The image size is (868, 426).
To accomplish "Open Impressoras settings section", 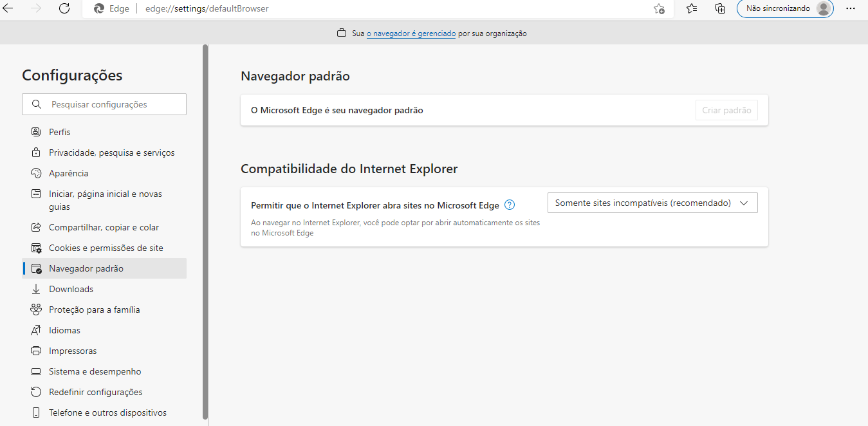I will (x=104, y=351).
